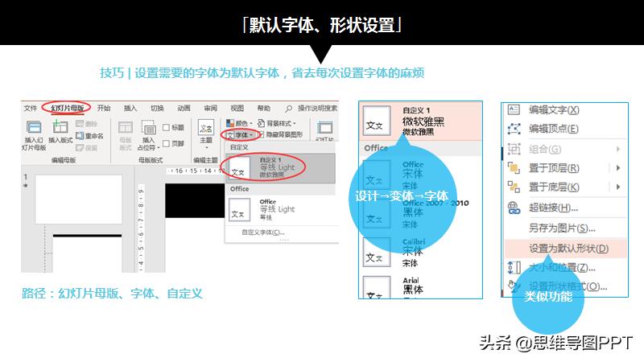Click 置于顶层(R) in context menu
Viewport: 644px width, 362px height.
pos(554,168)
